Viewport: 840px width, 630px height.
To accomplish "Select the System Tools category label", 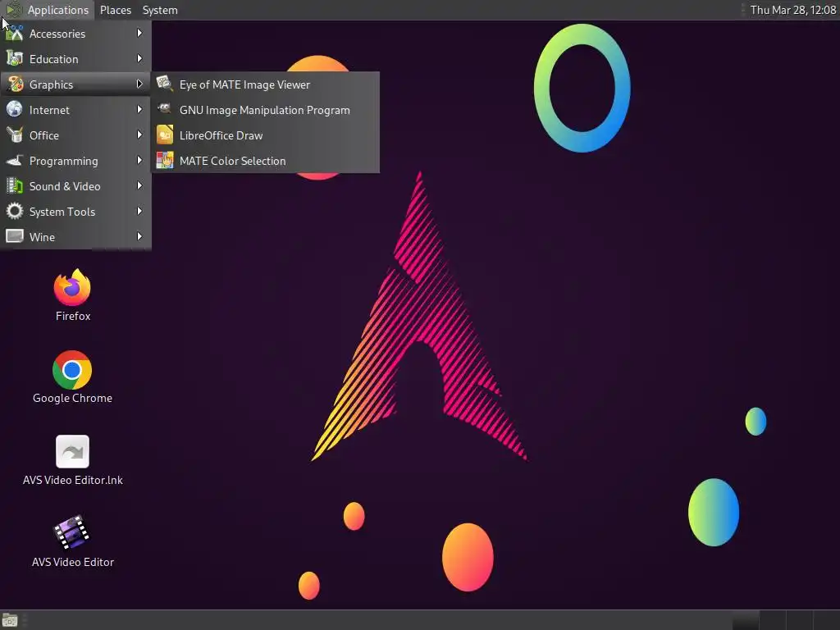I will pyautogui.click(x=62, y=212).
